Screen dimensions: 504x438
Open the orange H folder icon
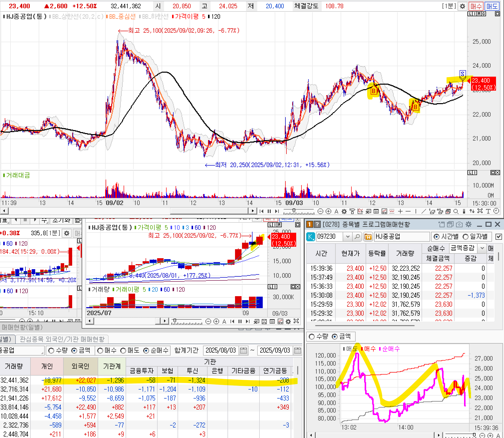coord(368,236)
